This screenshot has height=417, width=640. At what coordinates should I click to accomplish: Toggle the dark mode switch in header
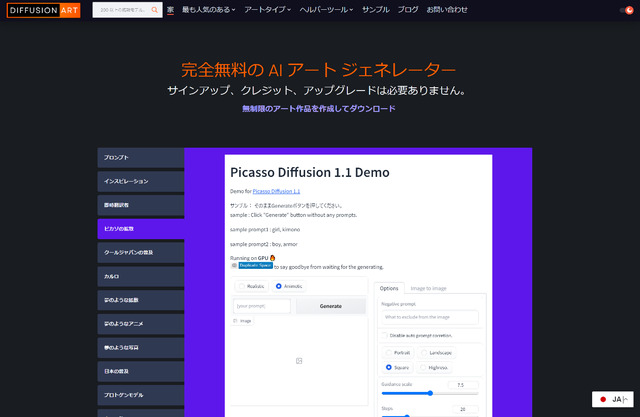[x=627, y=10]
